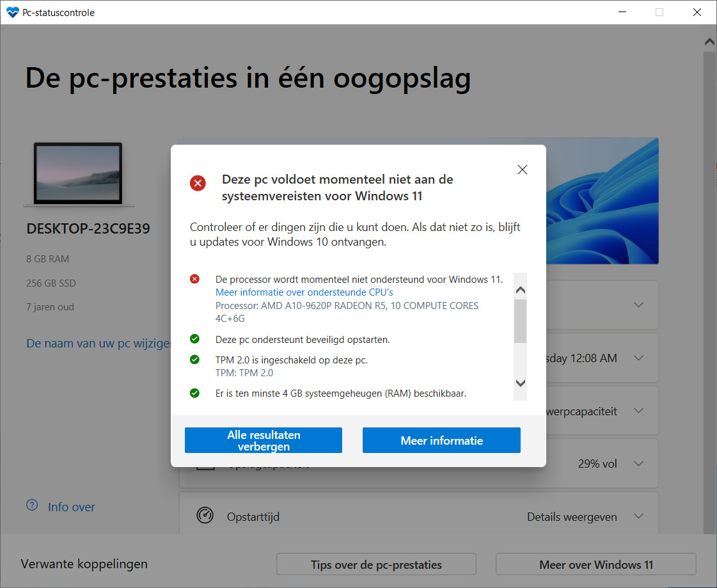
Task: Close the Windows 11 requirements dialog
Action: pyautogui.click(x=523, y=170)
